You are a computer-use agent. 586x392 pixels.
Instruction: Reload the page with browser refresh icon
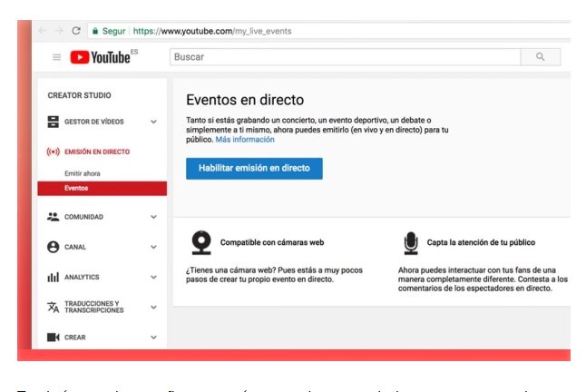76,31
